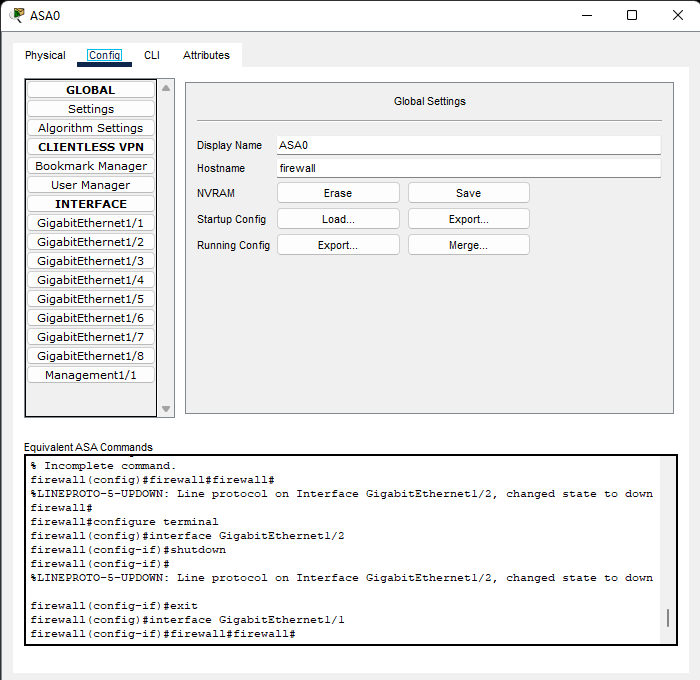The height and width of the screenshot is (680, 700).
Task: Select INTERFACE section header
Action: click(91, 204)
